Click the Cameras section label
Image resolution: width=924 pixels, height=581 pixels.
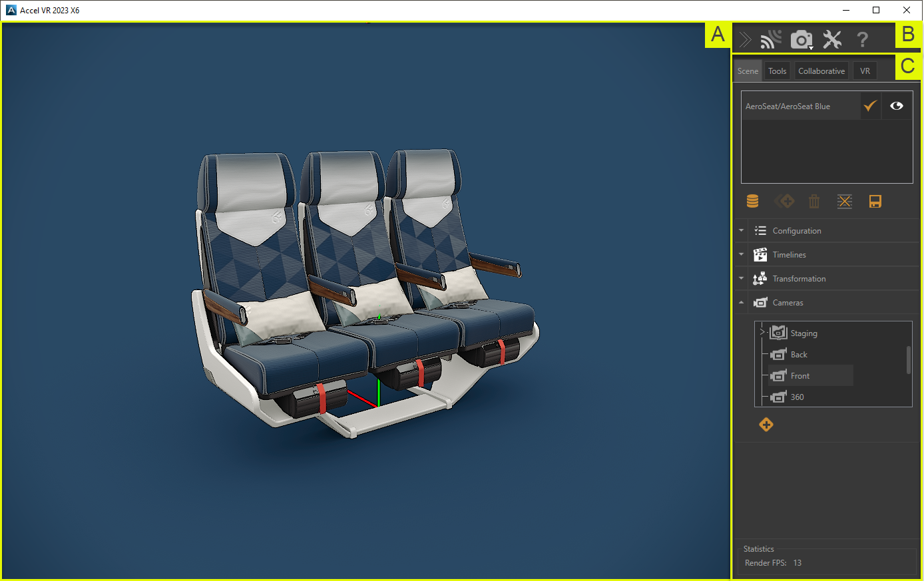788,303
